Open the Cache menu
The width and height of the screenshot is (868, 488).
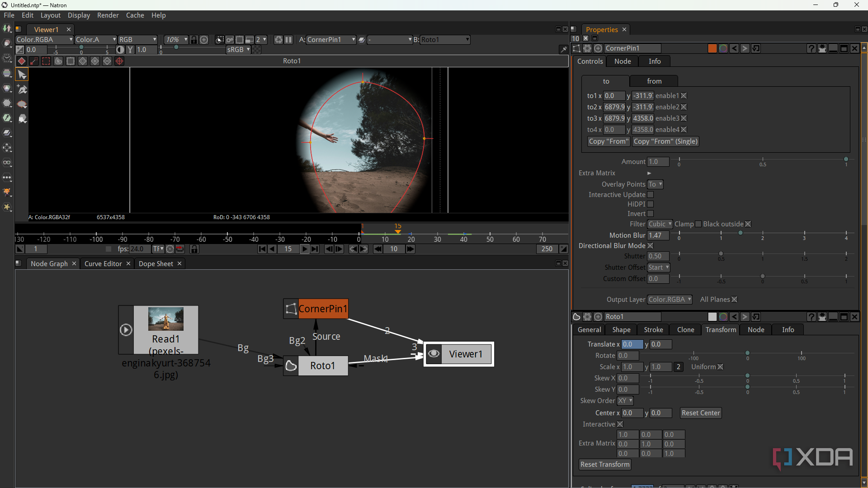(135, 15)
